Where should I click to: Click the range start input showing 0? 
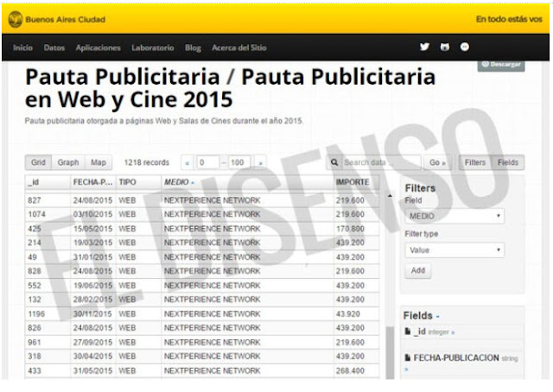tap(208, 162)
